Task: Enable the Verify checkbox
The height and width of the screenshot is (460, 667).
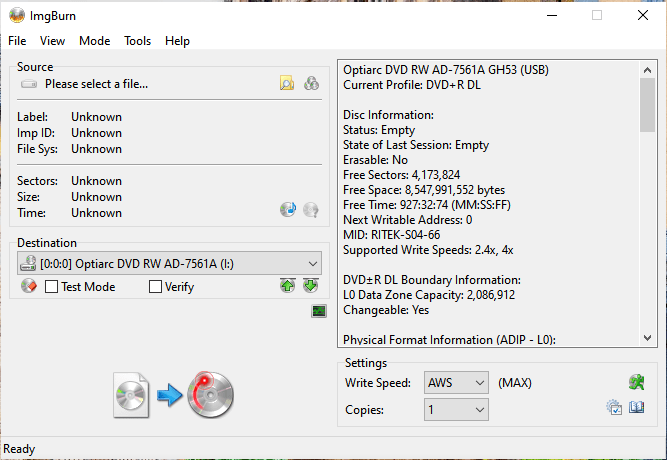Action: point(155,287)
